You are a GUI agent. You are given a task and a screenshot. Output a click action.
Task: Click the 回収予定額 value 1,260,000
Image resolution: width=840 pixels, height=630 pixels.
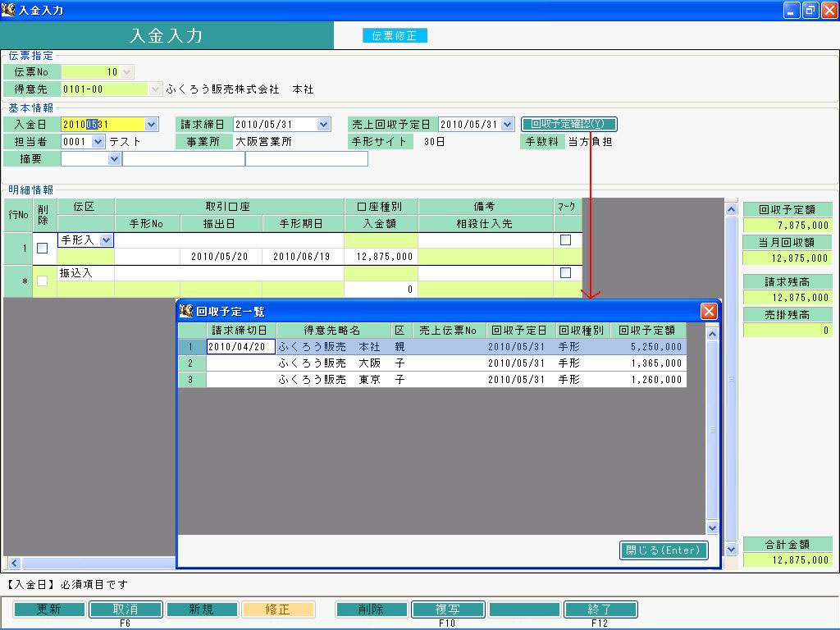(x=650, y=379)
